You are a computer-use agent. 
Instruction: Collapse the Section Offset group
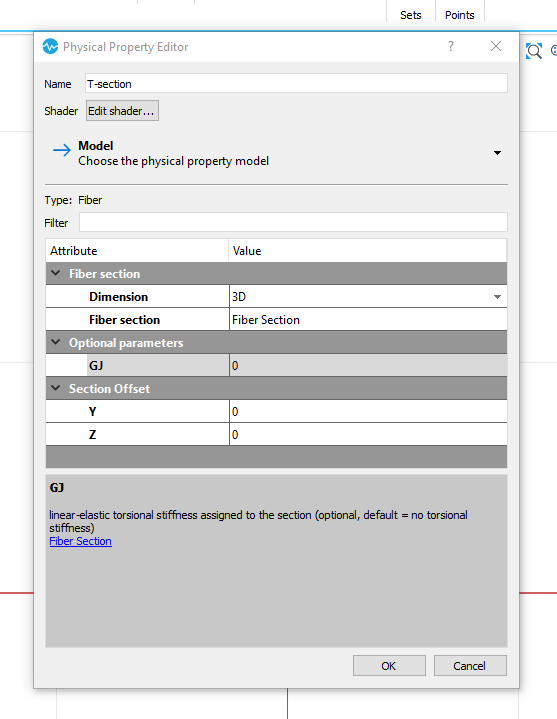click(55, 388)
